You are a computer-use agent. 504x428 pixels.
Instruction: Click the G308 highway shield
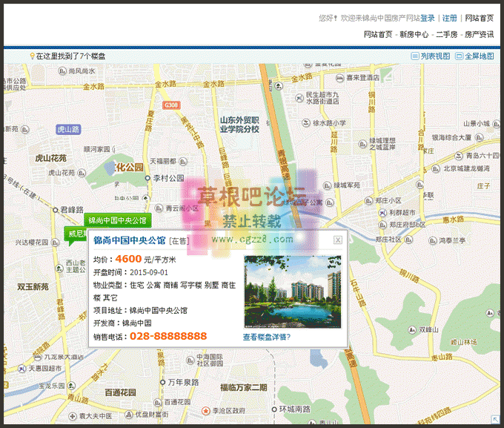pyautogui.click(x=171, y=105)
